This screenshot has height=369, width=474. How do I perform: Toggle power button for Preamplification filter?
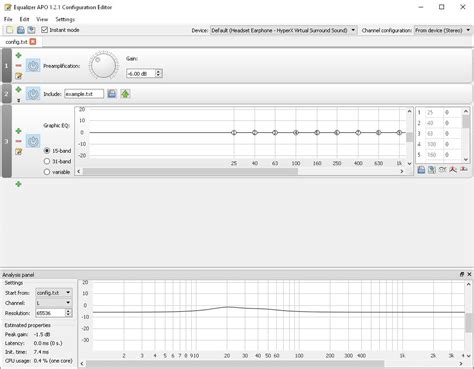[x=33, y=66]
